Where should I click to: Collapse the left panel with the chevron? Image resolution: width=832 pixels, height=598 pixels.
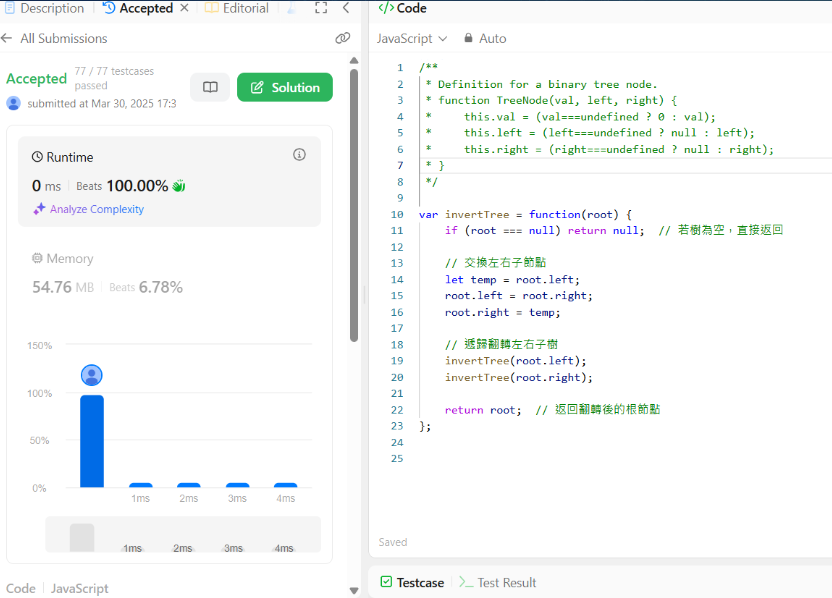(346, 7)
